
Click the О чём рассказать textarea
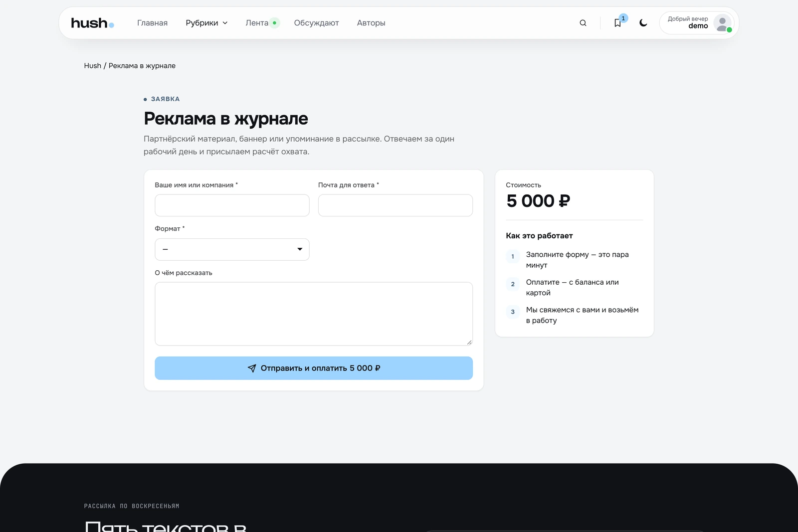point(314,314)
